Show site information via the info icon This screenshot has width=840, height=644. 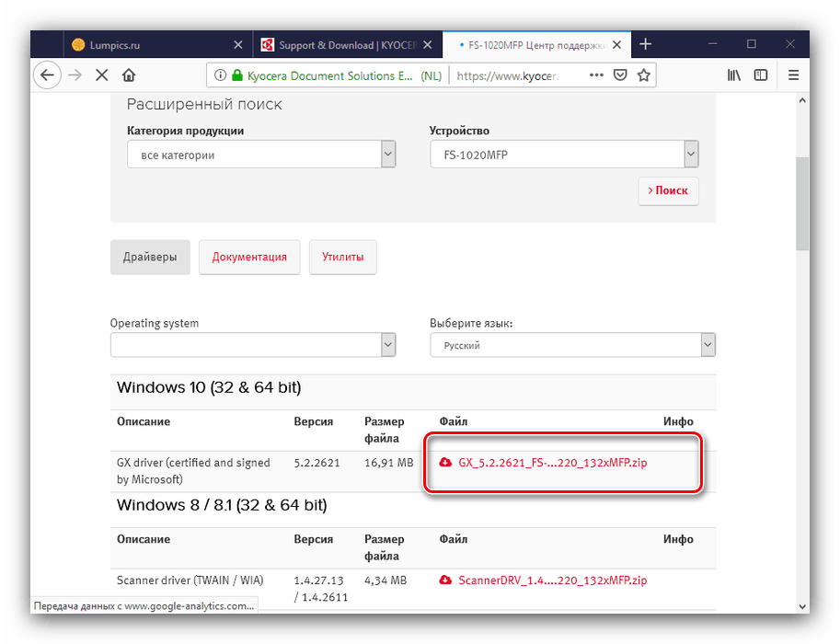tap(220, 75)
